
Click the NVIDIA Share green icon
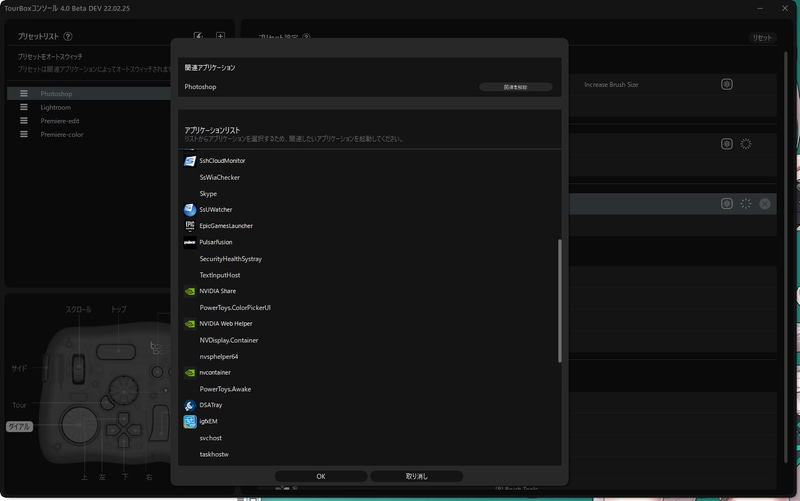(x=190, y=291)
